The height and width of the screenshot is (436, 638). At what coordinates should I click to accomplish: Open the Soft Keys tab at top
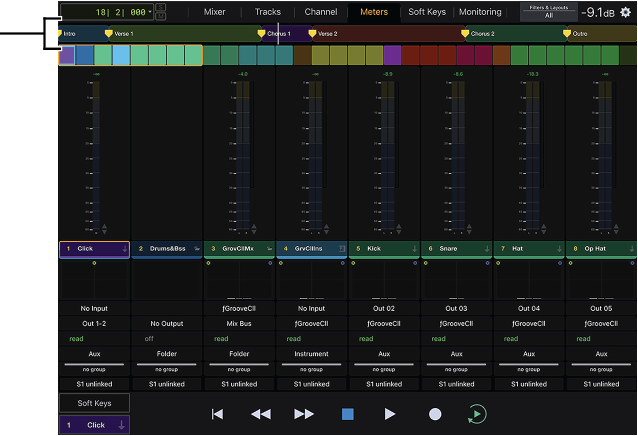click(427, 12)
